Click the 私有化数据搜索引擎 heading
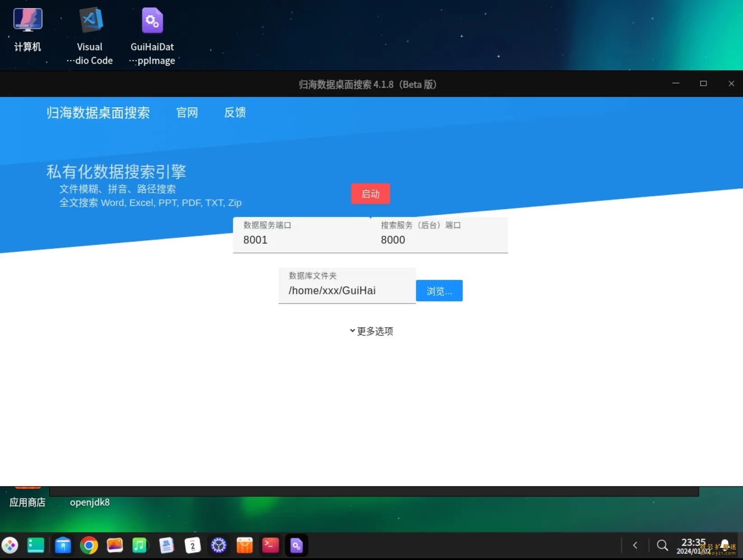The image size is (743, 560). point(116,172)
